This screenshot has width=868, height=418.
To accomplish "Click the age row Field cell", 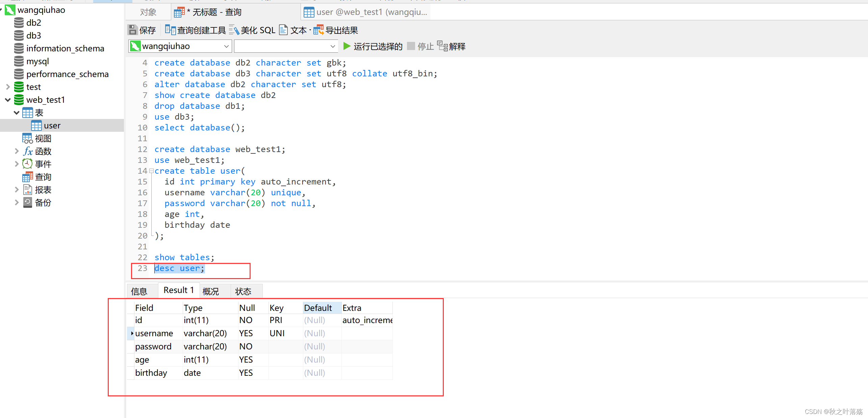I will (158, 360).
